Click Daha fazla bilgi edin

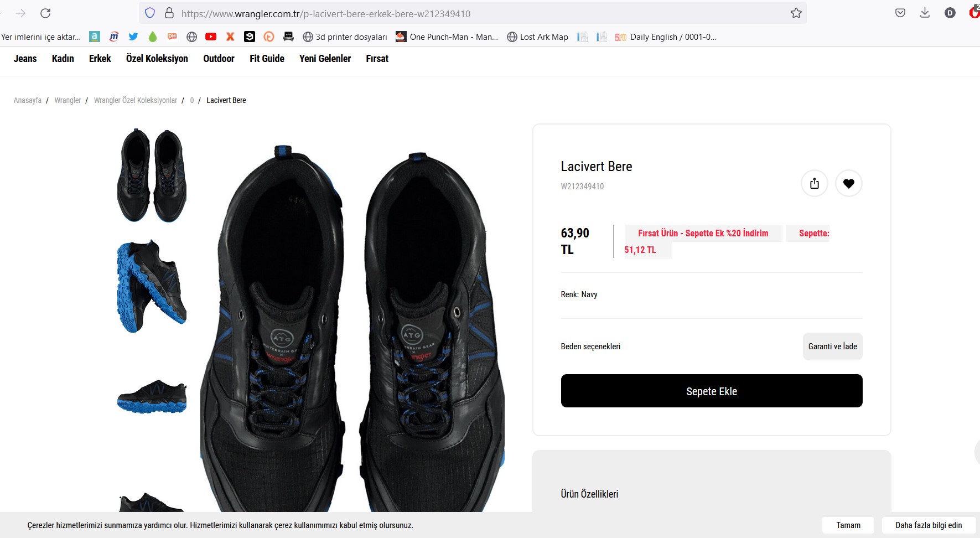coord(928,525)
